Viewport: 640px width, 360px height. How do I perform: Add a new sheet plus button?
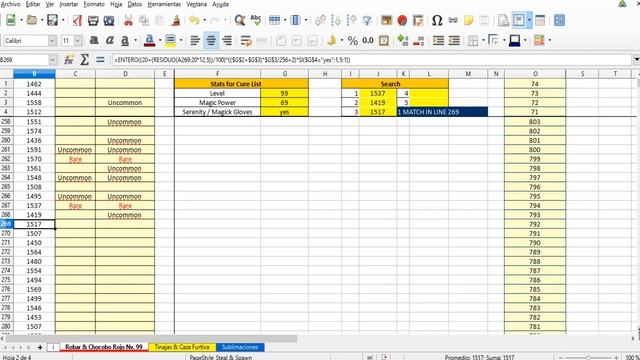coord(40,347)
